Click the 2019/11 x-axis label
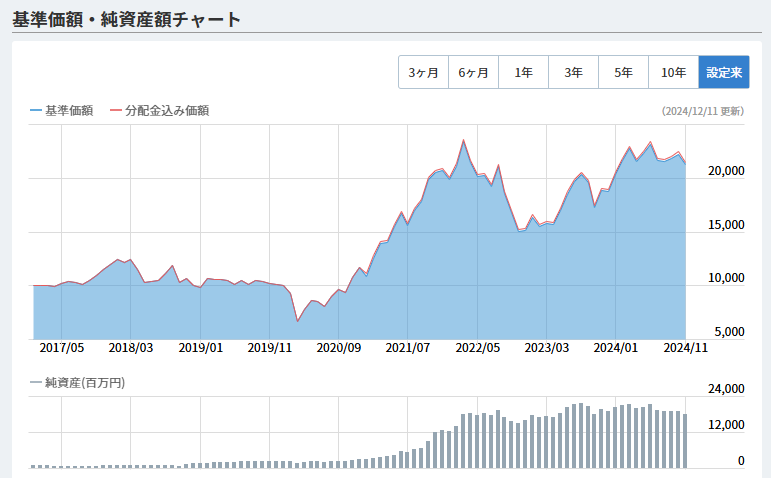Viewport: 771px width, 478px height. (x=269, y=348)
